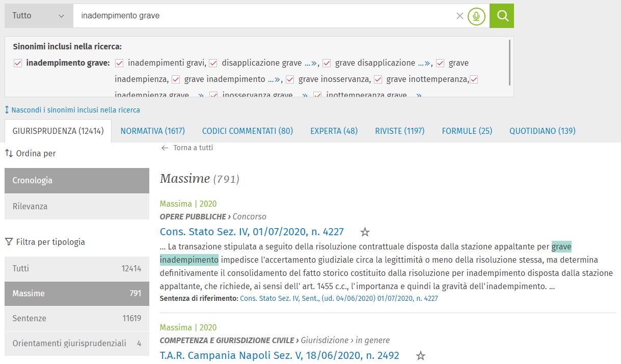This screenshot has width=621, height=364.
Task: Expand the disapplicazione grave synonym variants
Action: coord(311,64)
